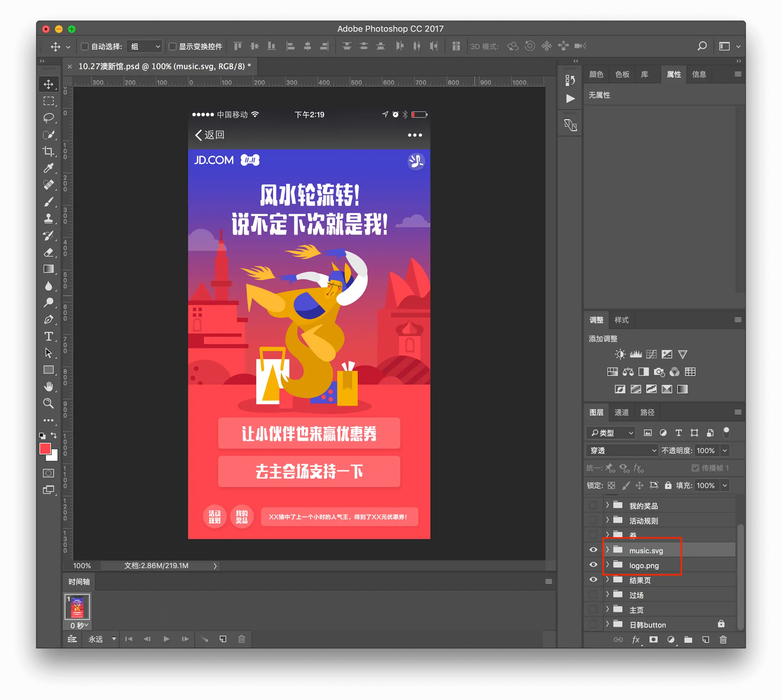This screenshot has height=700, width=782.
Task: Select the Horizontal Type tool
Action: pos(49,337)
